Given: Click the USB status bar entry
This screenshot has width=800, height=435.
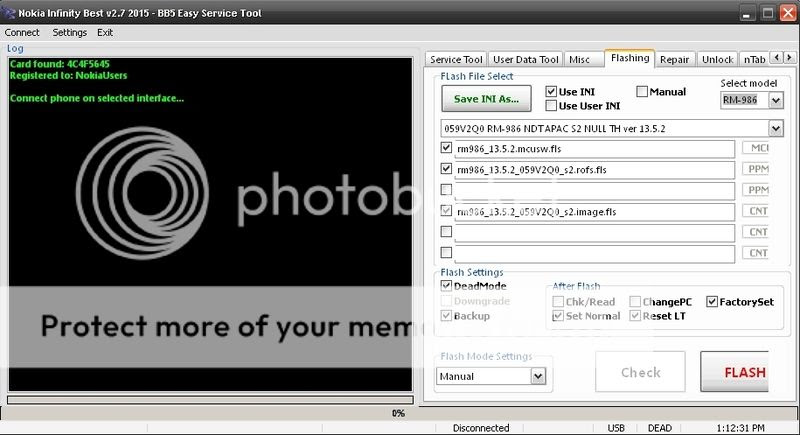Looking at the screenshot, I should (x=616, y=428).
